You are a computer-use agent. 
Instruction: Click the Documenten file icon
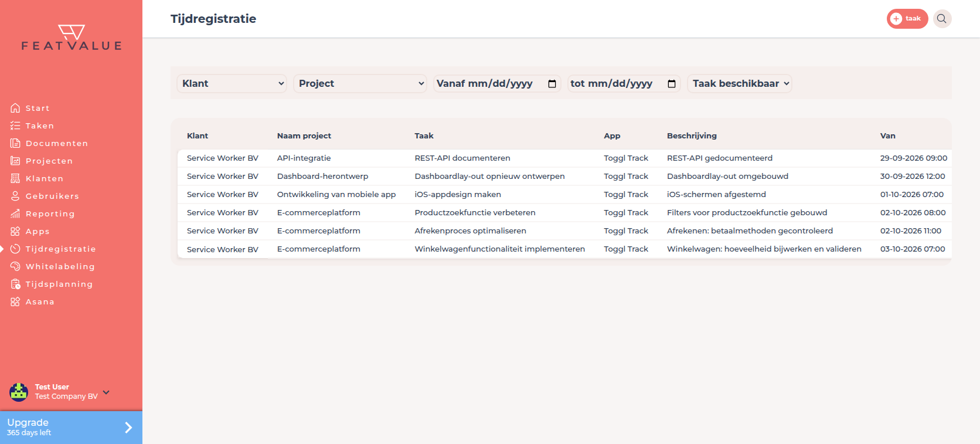tap(15, 143)
